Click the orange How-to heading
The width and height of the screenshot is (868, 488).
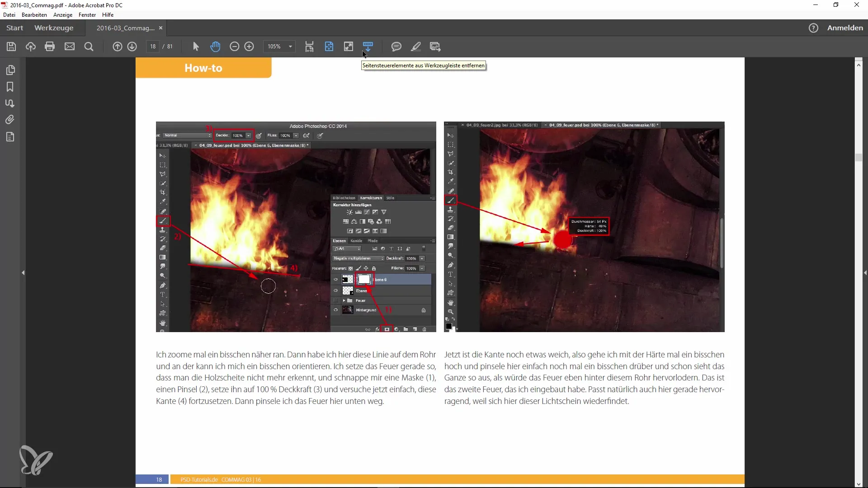click(x=203, y=68)
